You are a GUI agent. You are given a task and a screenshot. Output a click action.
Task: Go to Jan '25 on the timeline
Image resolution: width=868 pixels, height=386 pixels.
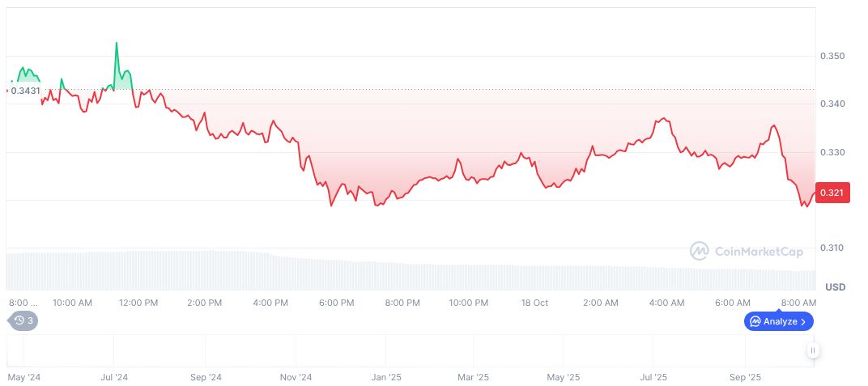pos(386,377)
